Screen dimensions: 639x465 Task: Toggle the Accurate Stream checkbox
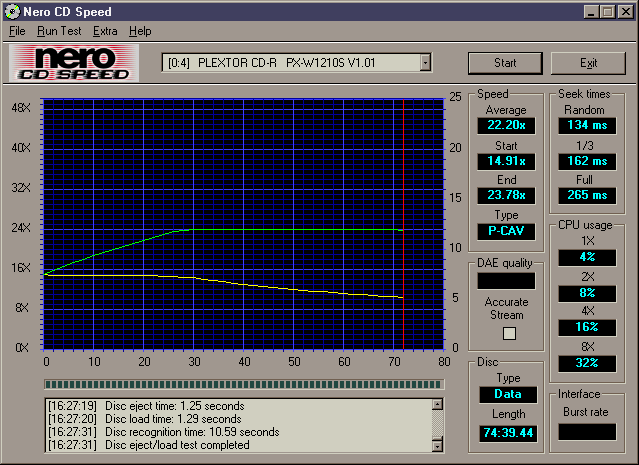coord(507,333)
